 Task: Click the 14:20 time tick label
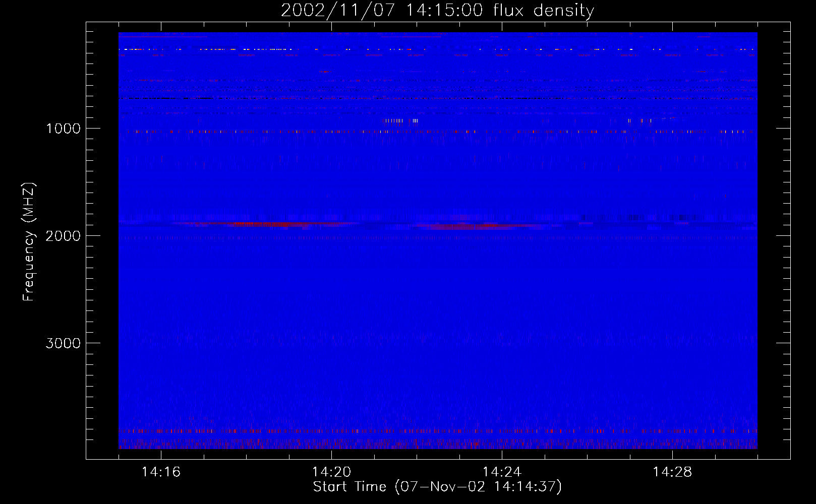[x=331, y=472]
